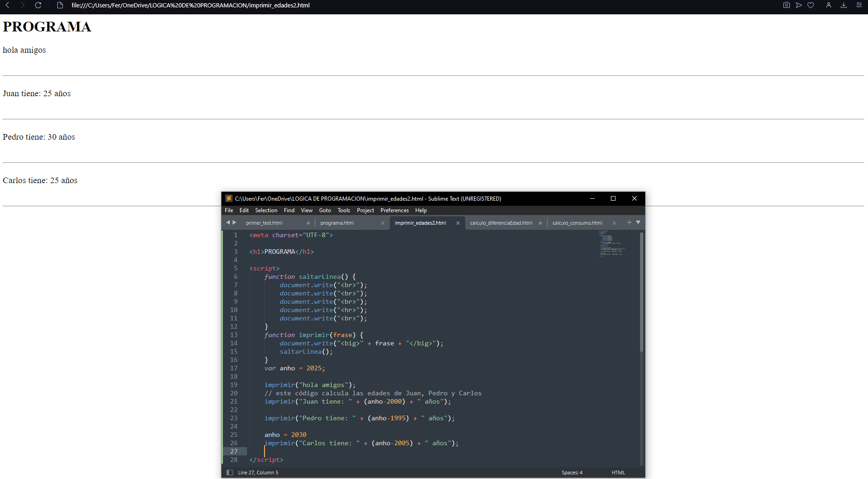The width and height of the screenshot is (868, 479).
Task: Click 'function saltarLinea()' code line
Action: [x=310, y=276]
